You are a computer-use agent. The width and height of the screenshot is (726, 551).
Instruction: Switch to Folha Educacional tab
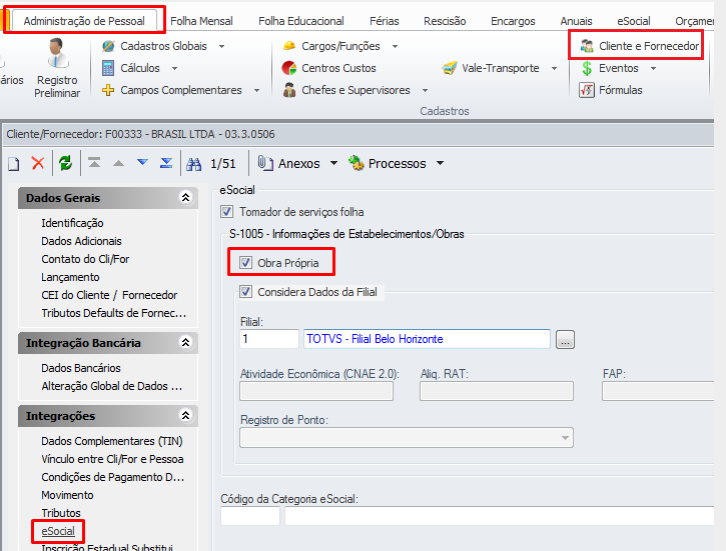pos(301,21)
